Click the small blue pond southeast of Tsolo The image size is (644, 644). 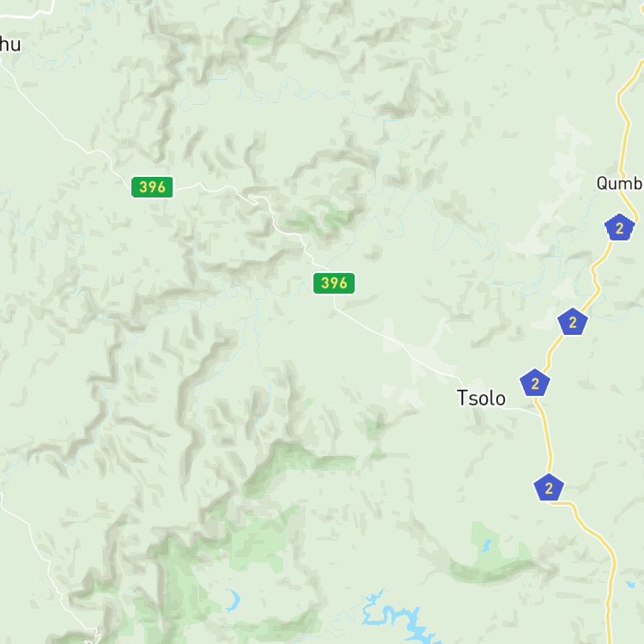[487, 545]
